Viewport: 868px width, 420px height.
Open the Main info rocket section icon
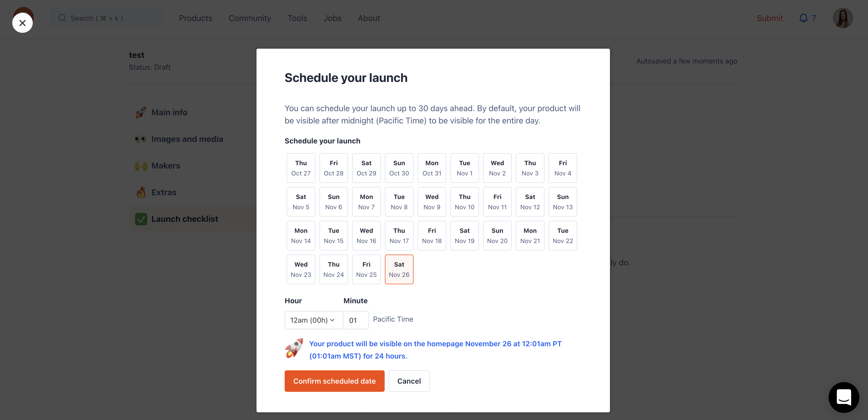pos(141,112)
